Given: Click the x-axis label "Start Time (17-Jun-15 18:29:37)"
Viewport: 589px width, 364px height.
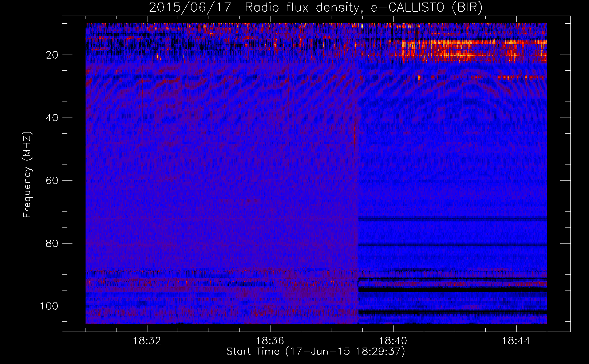Looking at the screenshot, I should coord(316,352).
